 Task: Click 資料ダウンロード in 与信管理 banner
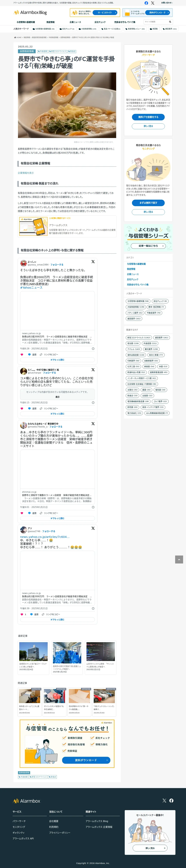86,760
